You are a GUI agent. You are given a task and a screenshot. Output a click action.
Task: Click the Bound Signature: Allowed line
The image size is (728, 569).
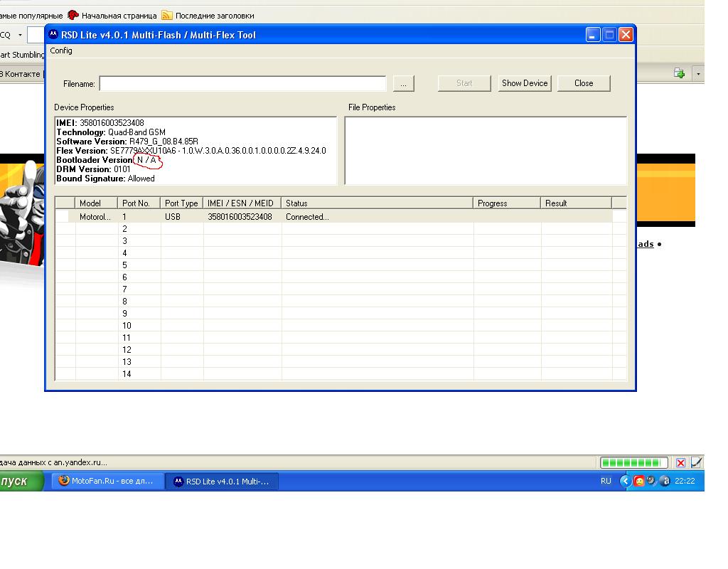tap(105, 179)
